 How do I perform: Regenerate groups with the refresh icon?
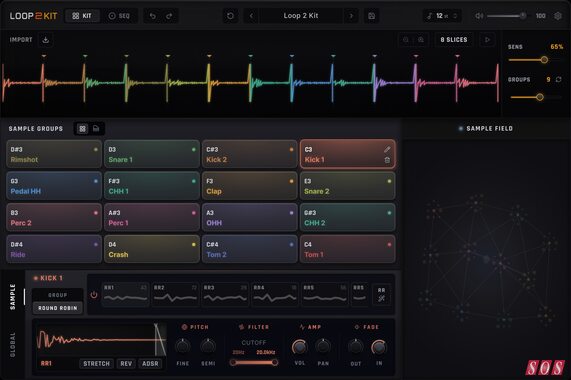point(559,79)
